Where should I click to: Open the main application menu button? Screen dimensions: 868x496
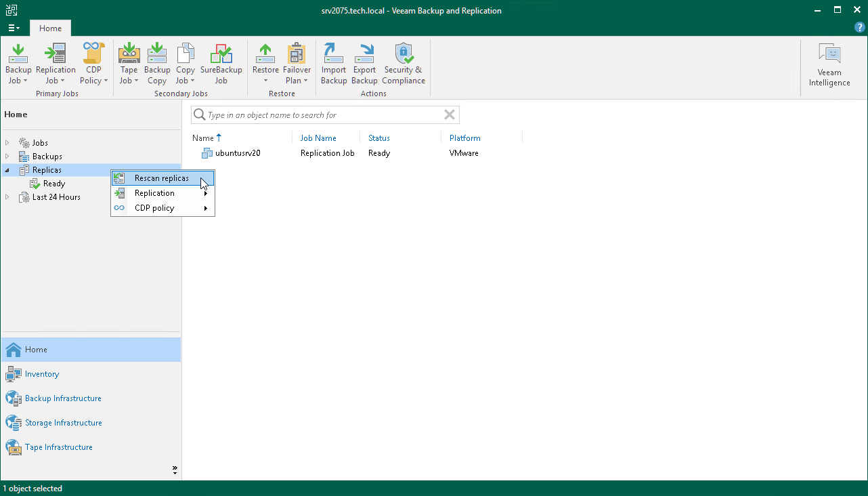(x=14, y=28)
